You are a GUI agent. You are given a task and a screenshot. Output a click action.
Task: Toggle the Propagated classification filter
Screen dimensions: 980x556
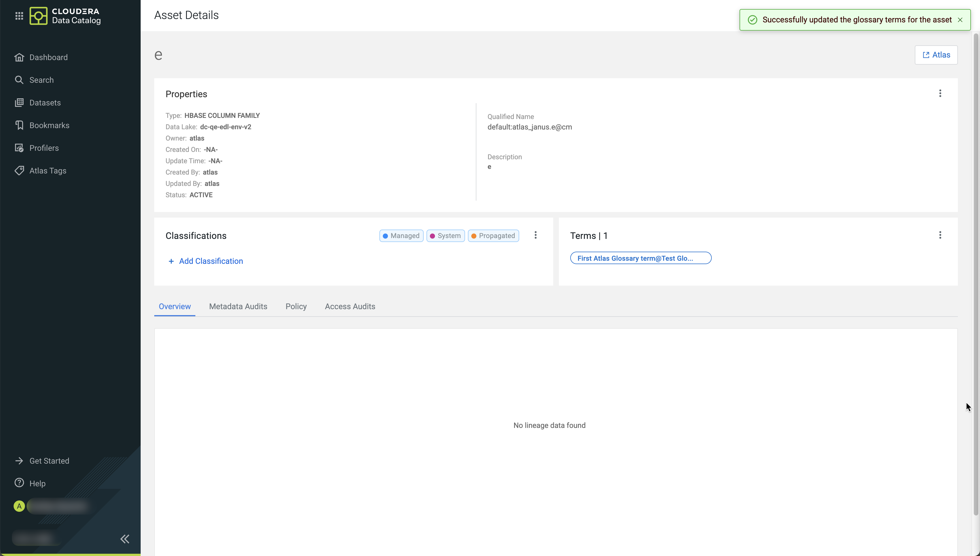[493, 236]
